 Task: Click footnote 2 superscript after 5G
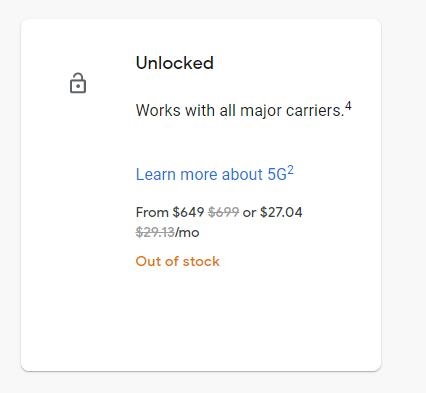click(x=291, y=170)
